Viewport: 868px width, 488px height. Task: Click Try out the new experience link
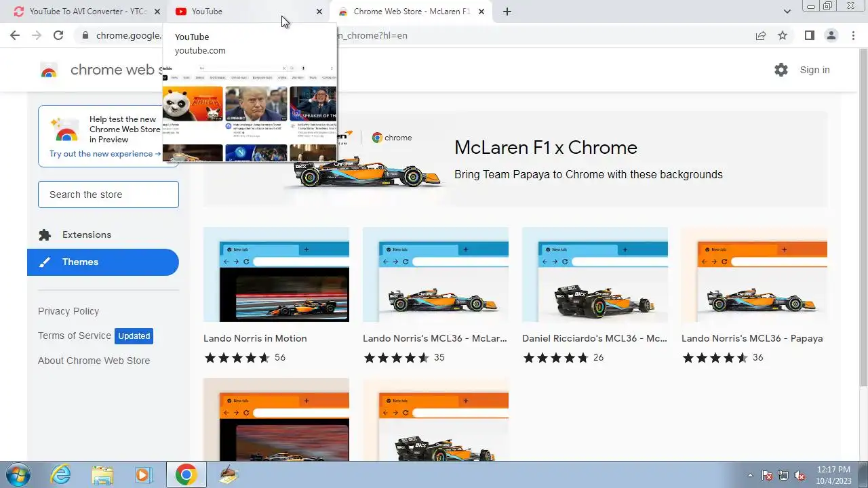105,154
